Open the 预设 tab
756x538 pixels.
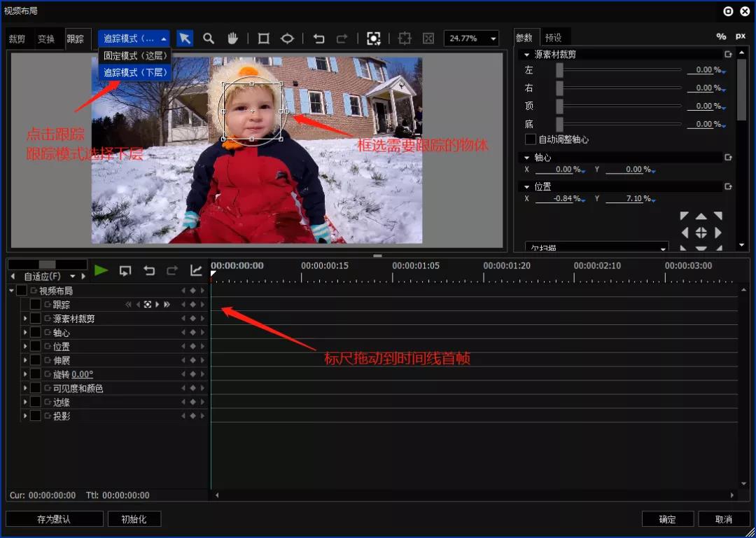click(554, 37)
